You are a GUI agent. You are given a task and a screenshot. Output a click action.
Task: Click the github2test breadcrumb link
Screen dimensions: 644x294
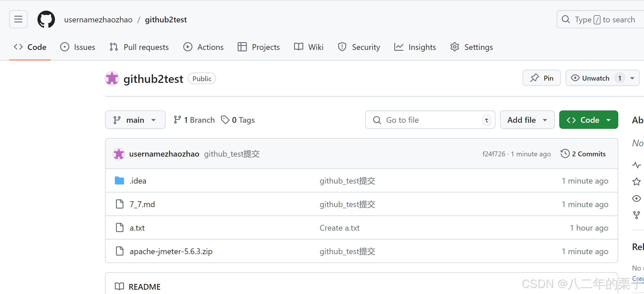pos(166,20)
